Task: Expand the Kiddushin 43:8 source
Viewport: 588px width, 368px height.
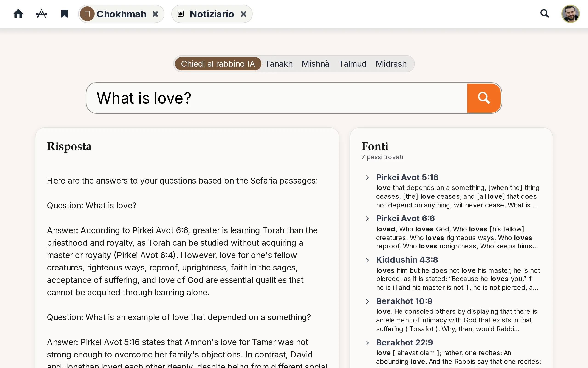Action: 367,260
